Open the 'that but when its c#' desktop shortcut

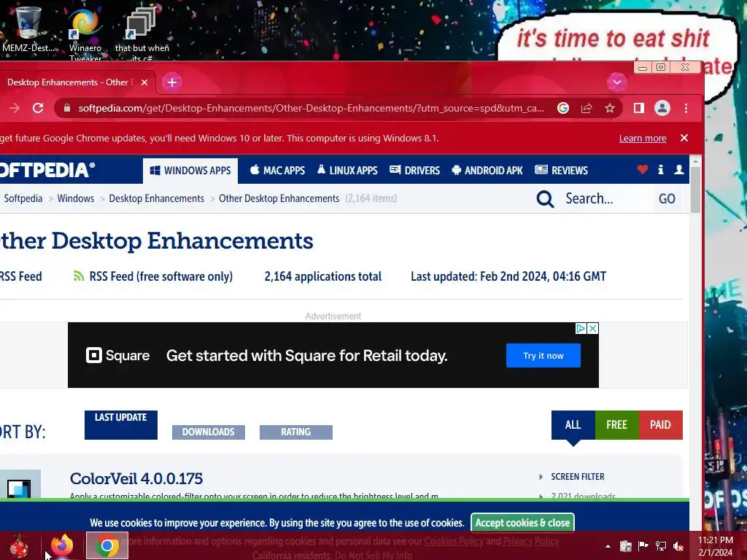coord(142,34)
